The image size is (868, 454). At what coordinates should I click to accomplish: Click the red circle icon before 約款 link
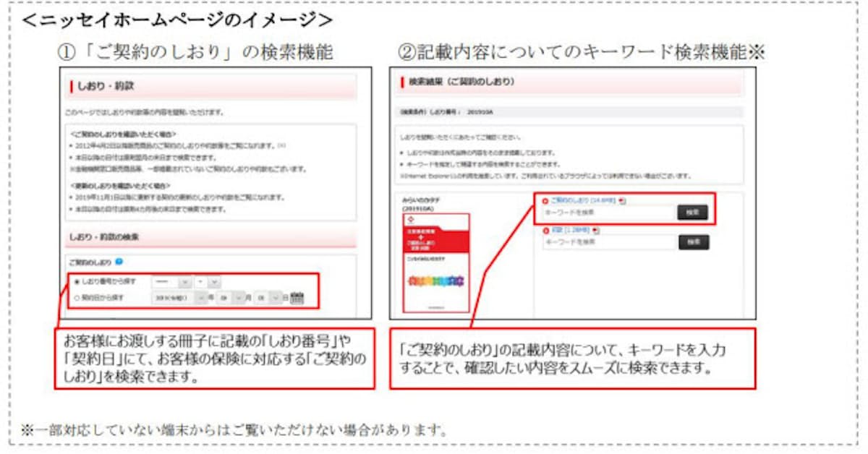point(545,230)
